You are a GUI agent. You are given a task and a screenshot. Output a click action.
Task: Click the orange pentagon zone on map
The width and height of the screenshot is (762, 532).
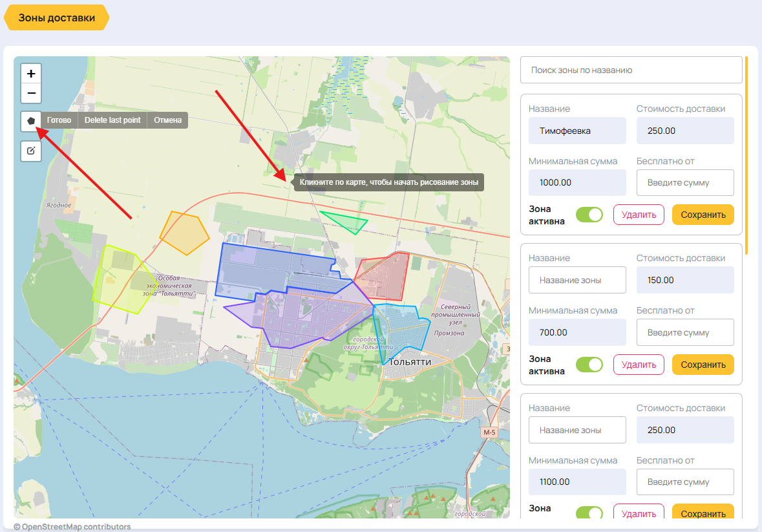pos(185,233)
